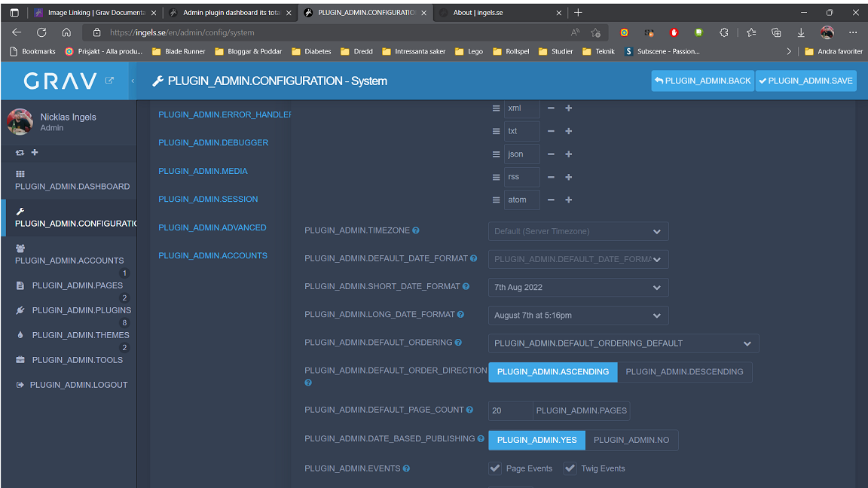Jump to PLUGIN_ADMIN.ADVANCED section
This screenshot has width=868, height=488.
212,228
